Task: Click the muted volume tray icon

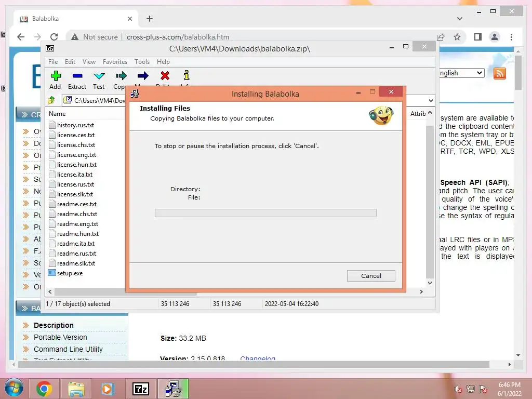Action: click(458, 390)
